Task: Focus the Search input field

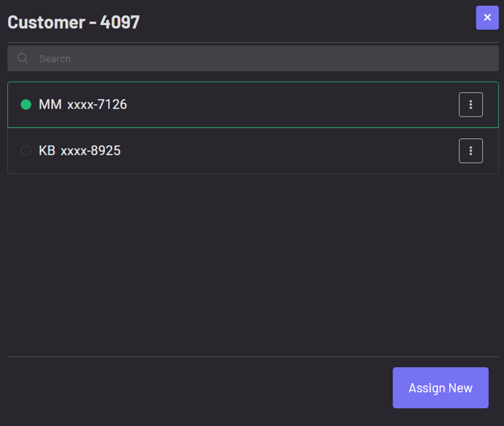Action: pos(258,58)
